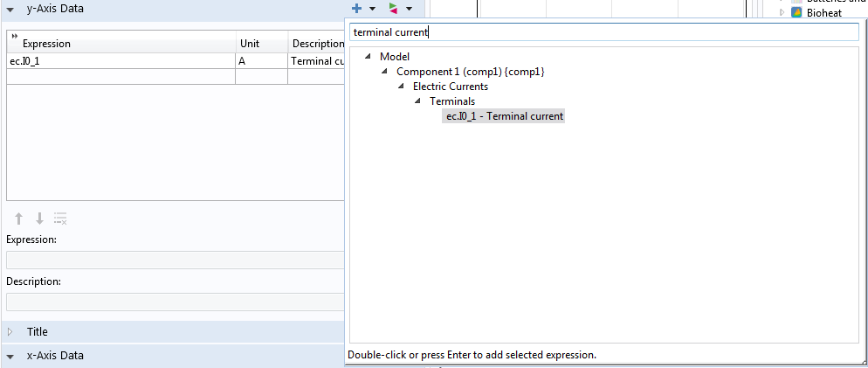Click the Replace Expression arrow icon

[393, 8]
